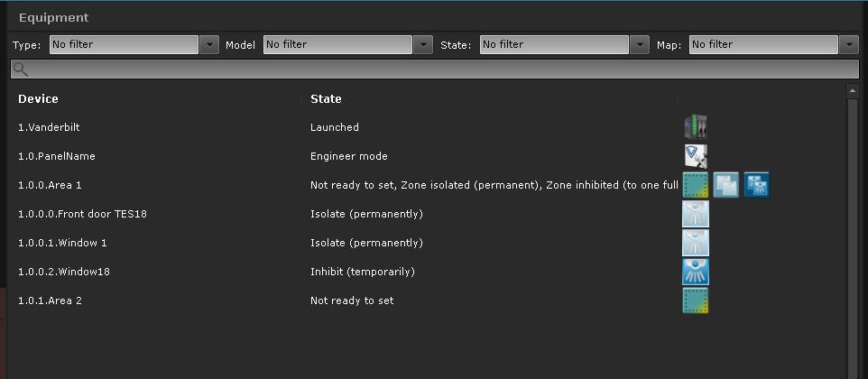Expand the State filter dropdown

(640, 44)
